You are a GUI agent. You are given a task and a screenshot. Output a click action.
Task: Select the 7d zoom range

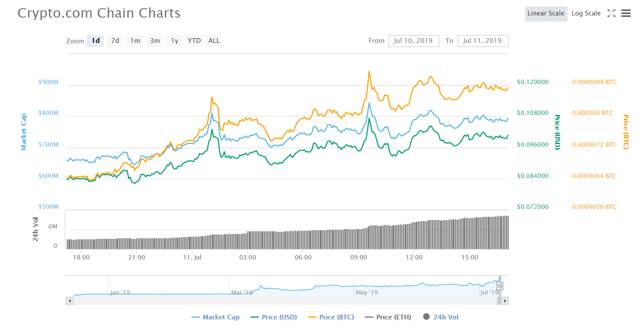point(115,41)
